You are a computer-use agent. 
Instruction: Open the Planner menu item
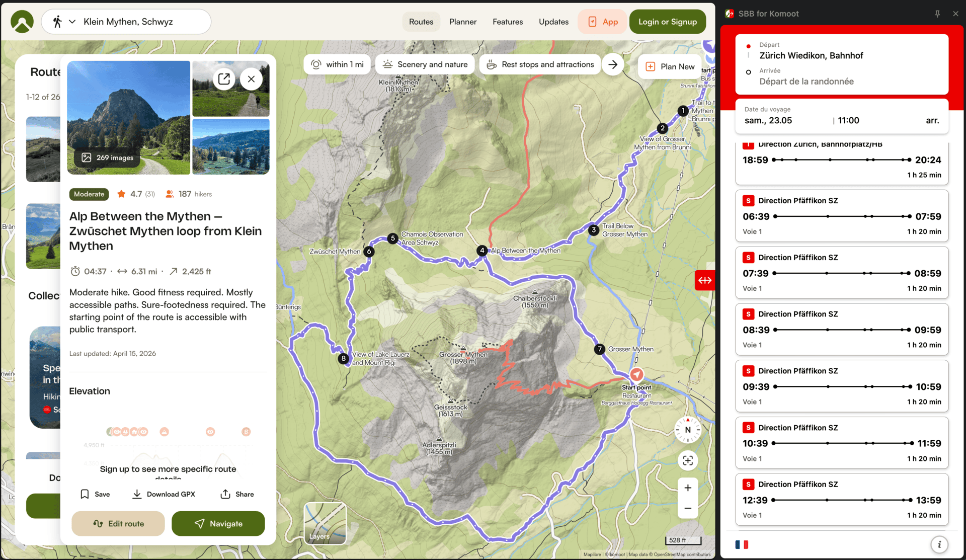point(463,22)
